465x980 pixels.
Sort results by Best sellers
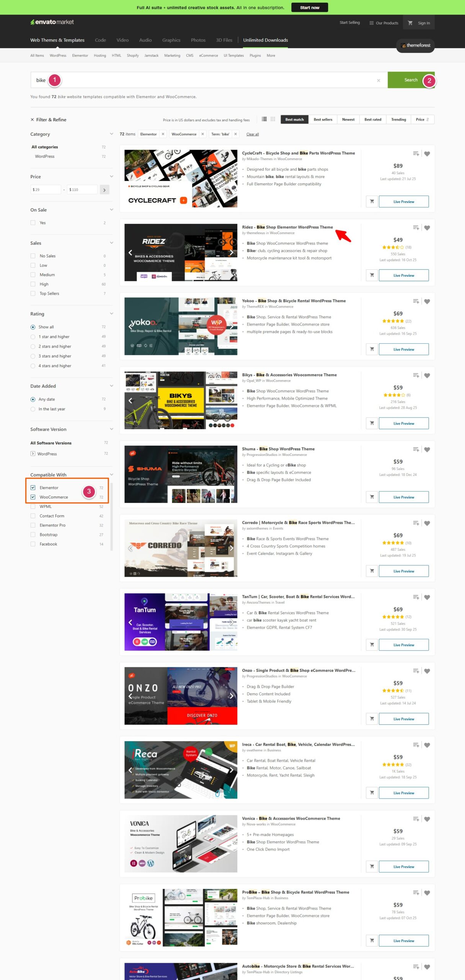tap(323, 119)
